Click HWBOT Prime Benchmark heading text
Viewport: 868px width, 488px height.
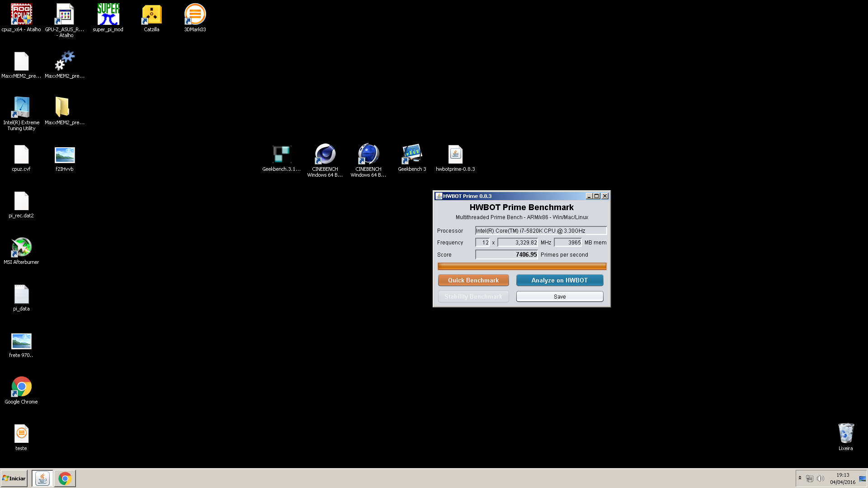pyautogui.click(x=522, y=207)
